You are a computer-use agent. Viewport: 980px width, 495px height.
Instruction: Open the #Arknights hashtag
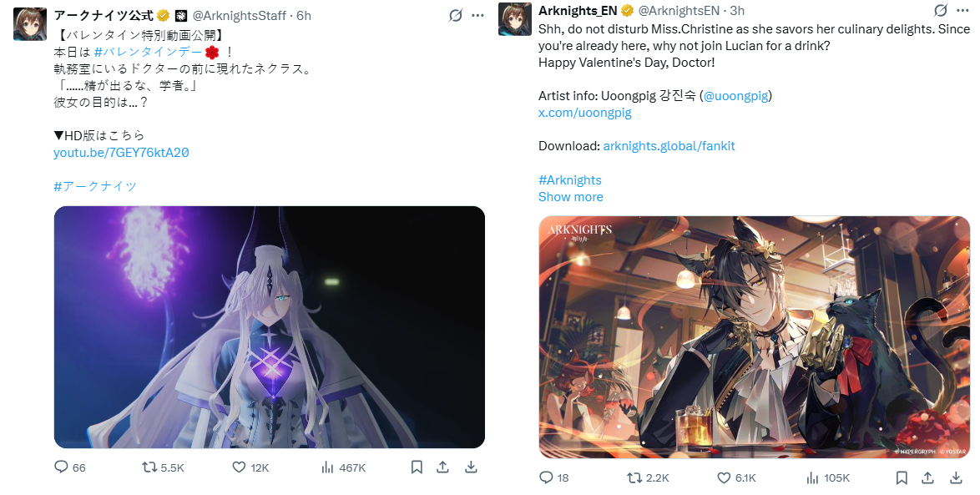click(570, 180)
